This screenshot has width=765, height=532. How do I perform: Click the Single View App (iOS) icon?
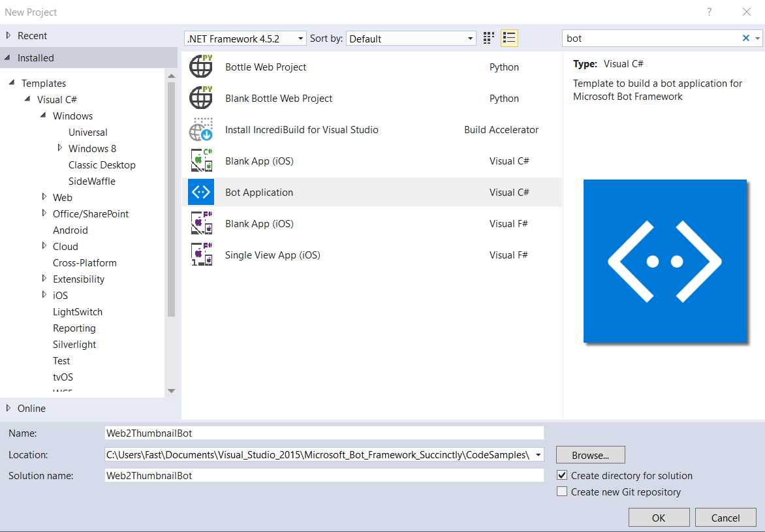tap(201, 255)
